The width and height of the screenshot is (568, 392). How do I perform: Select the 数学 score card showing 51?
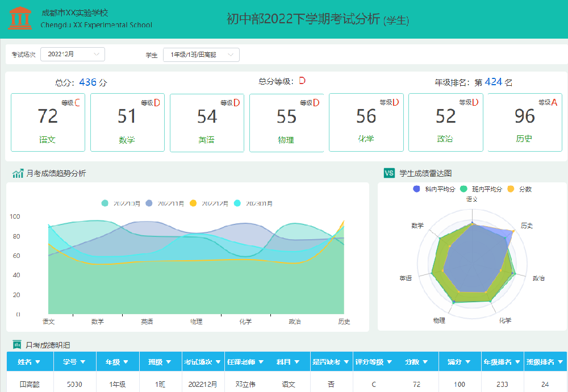(x=127, y=123)
